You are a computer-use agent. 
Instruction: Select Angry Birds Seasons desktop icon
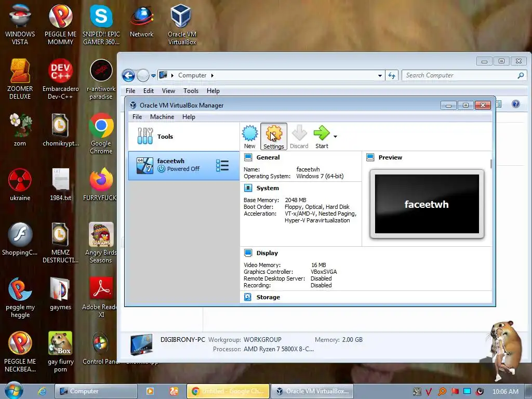click(x=101, y=243)
